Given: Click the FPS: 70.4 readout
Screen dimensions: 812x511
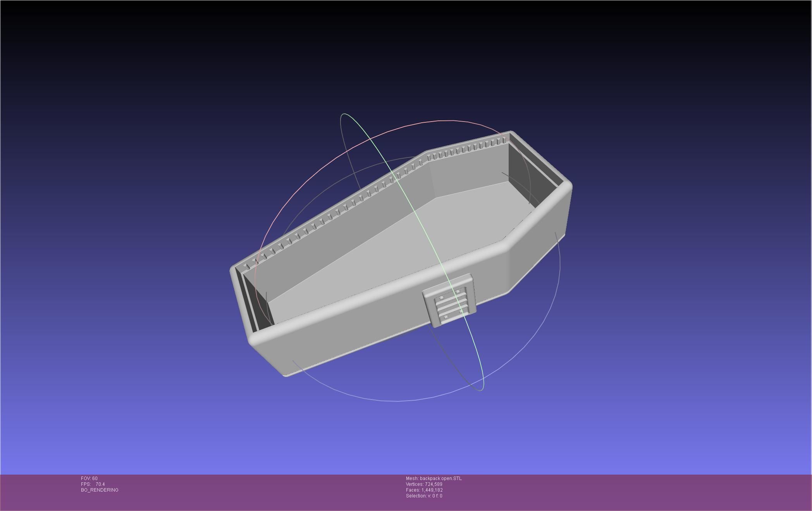Looking at the screenshot, I should tap(93, 484).
